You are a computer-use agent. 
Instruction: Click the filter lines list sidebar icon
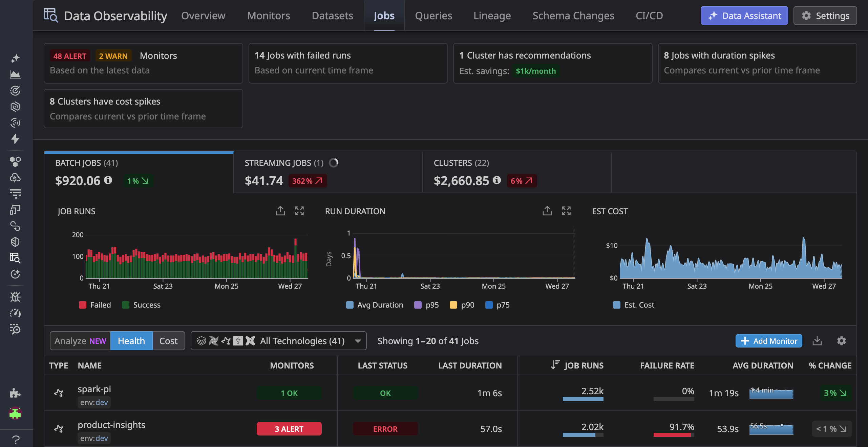(15, 194)
